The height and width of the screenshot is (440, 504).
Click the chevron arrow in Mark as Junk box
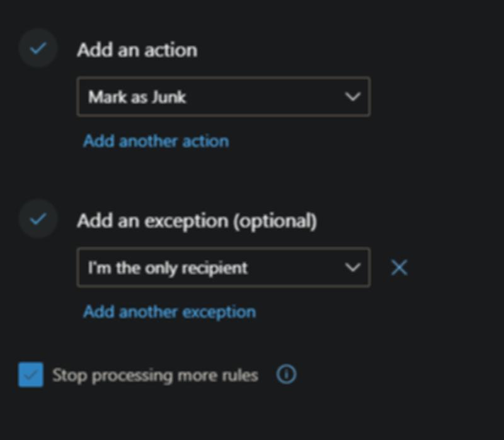coord(353,97)
